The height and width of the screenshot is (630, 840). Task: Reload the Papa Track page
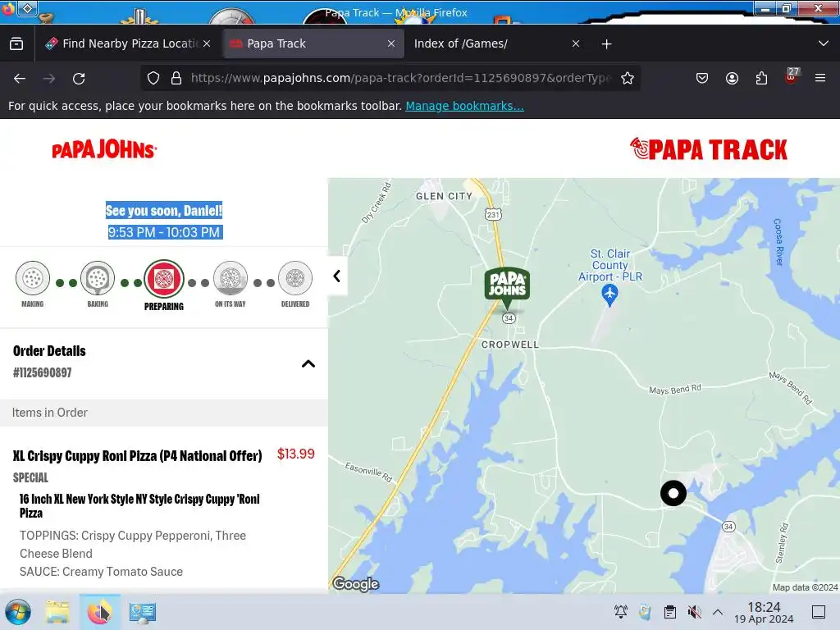click(79, 79)
